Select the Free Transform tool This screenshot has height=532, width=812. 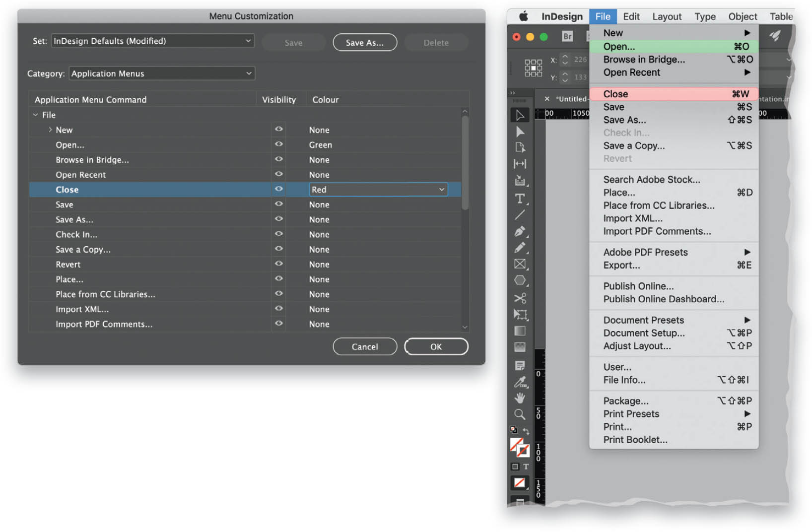[520, 314]
